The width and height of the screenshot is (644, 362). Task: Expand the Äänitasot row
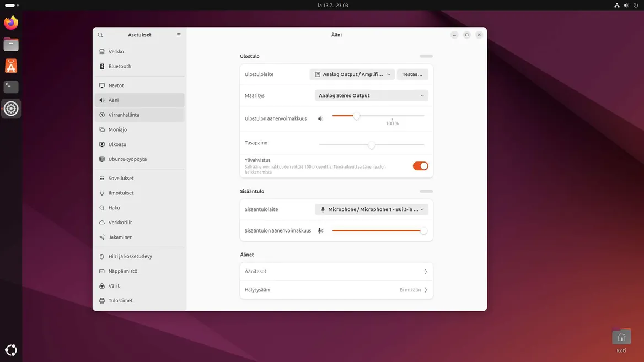pos(336,272)
